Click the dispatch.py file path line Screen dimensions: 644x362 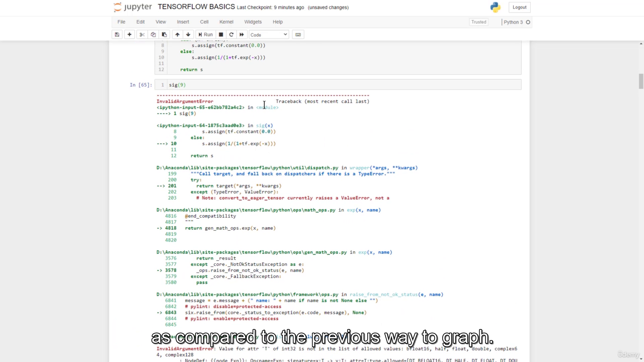click(x=287, y=167)
